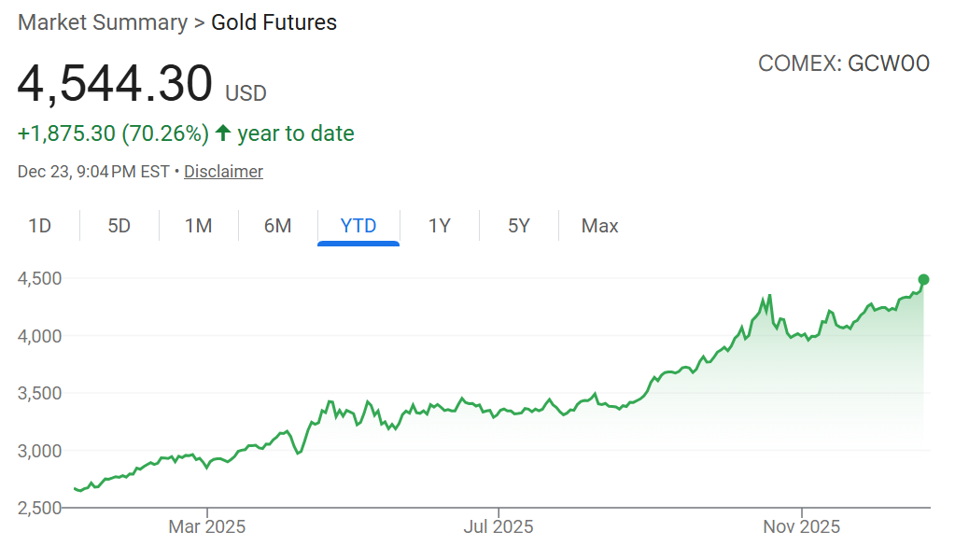
Task: Select the YTD tab
Action: (x=358, y=226)
